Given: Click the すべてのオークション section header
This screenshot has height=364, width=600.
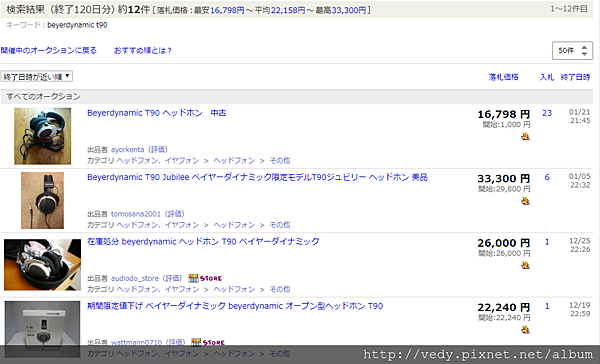Looking at the screenshot, I should 297,96.
